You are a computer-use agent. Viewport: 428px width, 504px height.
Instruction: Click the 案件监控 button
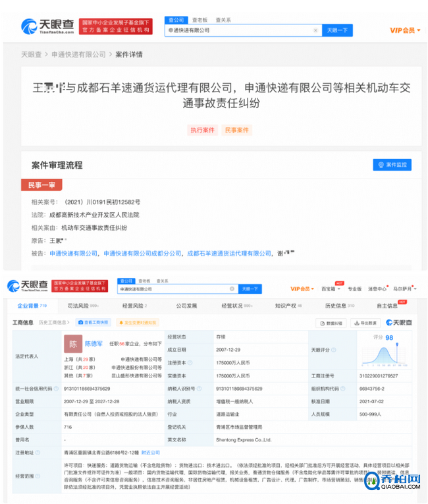pos(392,165)
